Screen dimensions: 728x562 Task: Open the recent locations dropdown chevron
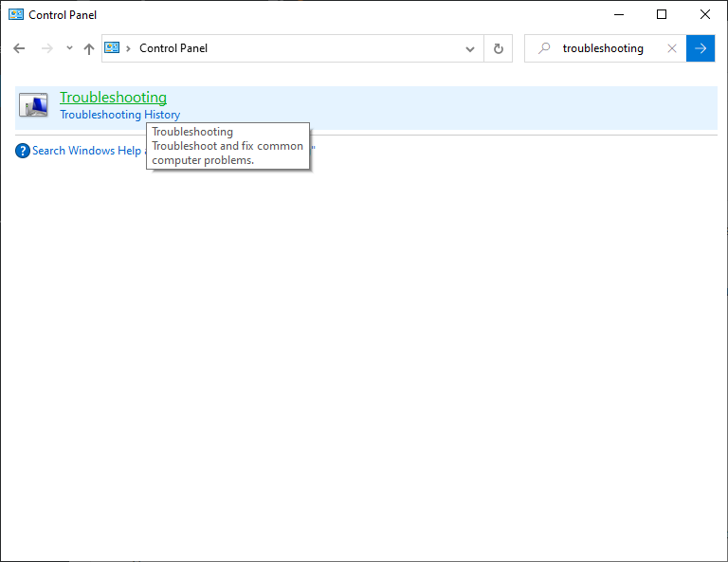(69, 47)
